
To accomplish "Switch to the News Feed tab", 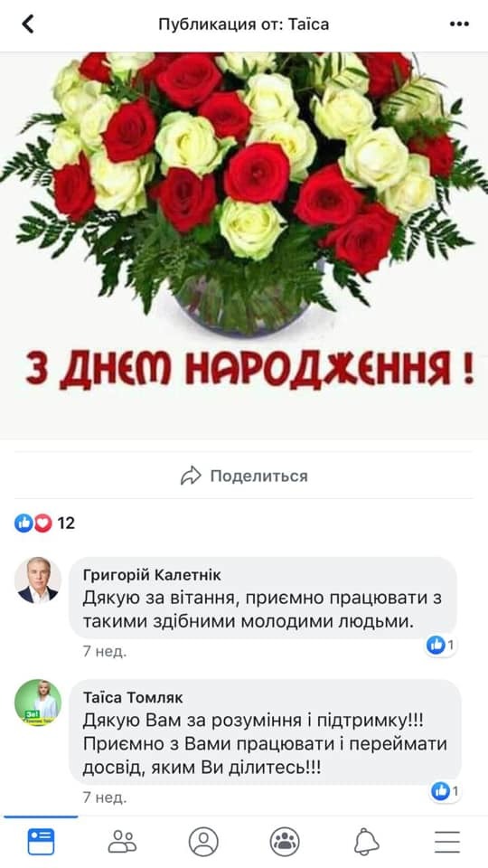I will click(41, 842).
